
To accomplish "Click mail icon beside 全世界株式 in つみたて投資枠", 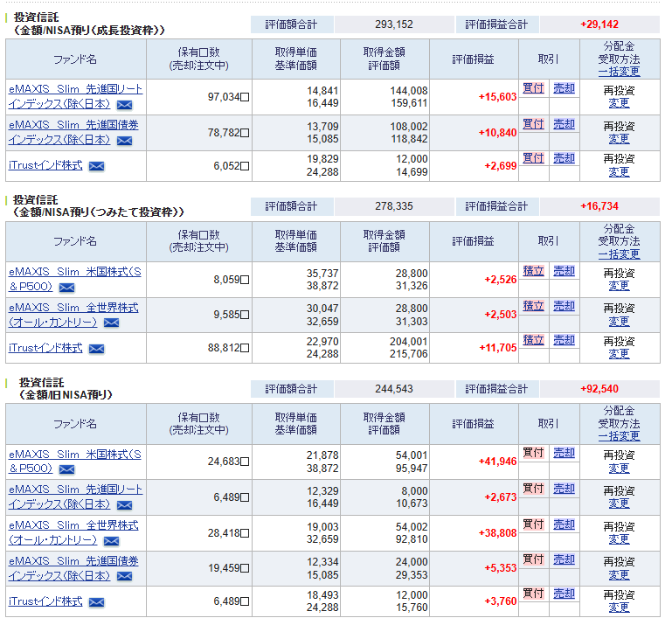I will coord(111,323).
